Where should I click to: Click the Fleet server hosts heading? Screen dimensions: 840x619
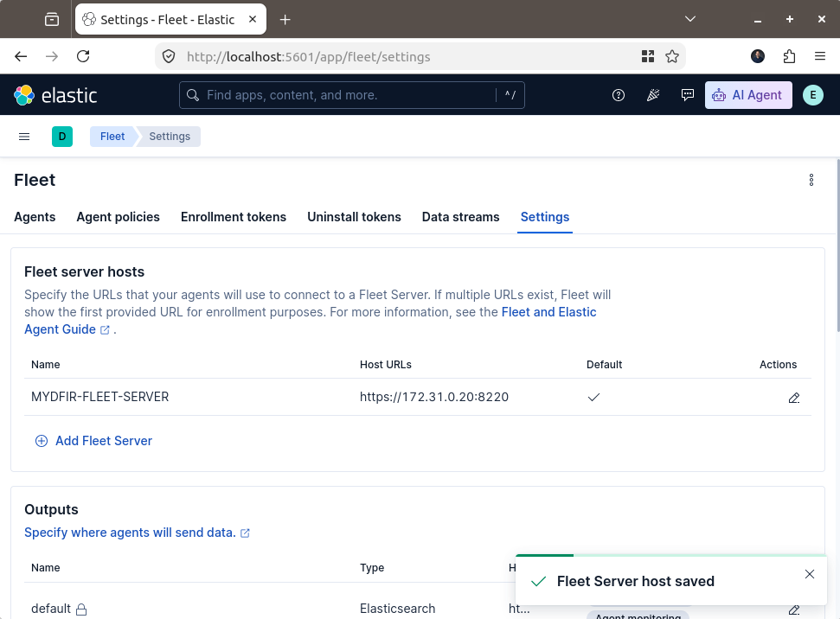pyautogui.click(x=84, y=272)
